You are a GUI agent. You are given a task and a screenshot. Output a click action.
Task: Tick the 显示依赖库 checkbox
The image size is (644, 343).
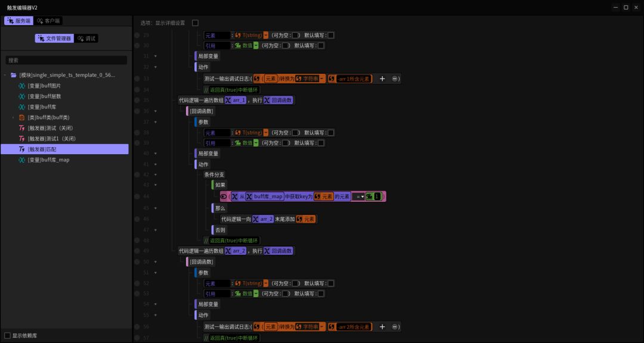tap(7, 336)
